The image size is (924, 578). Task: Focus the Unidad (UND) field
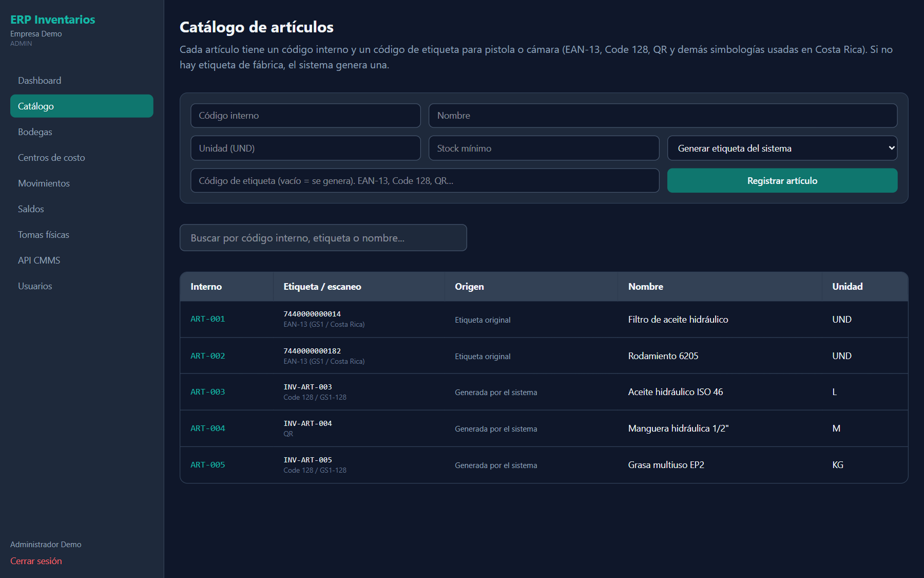(x=305, y=148)
